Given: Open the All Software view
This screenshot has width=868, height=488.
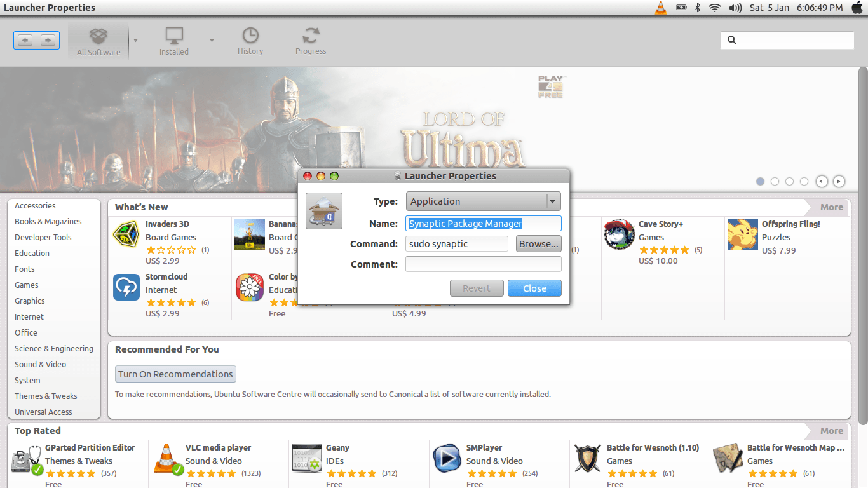Looking at the screenshot, I should tap(98, 42).
